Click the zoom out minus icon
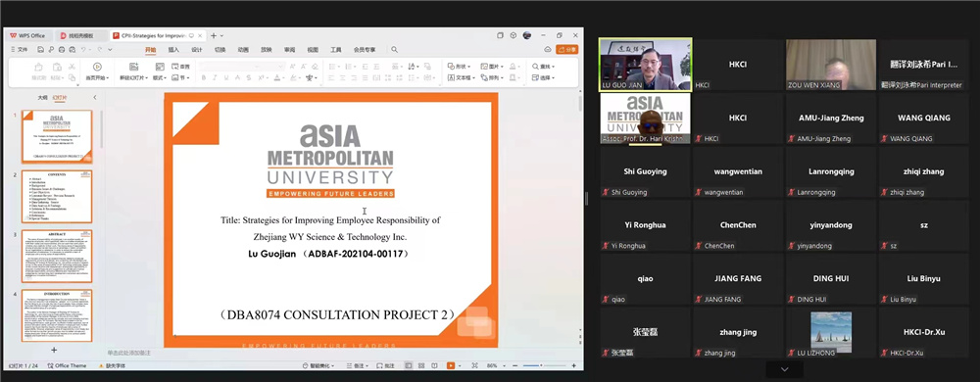This screenshot has height=382, width=980. (515, 365)
